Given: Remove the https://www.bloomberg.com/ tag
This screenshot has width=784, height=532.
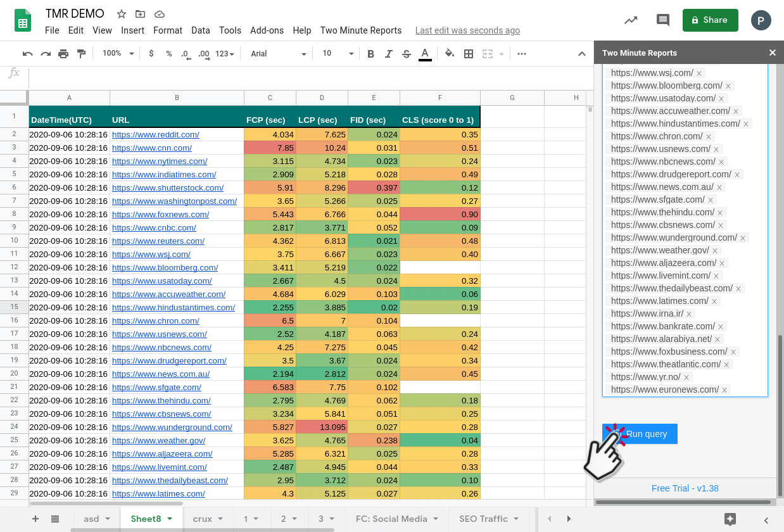Looking at the screenshot, I should (728, 86).
